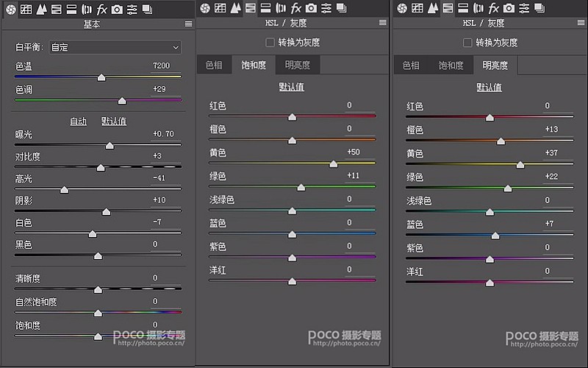The width and height of the screenshot is (588, 368).
Task: Select Snapshots icon in the 明亮度 panel
Action: tap(539, 8)
